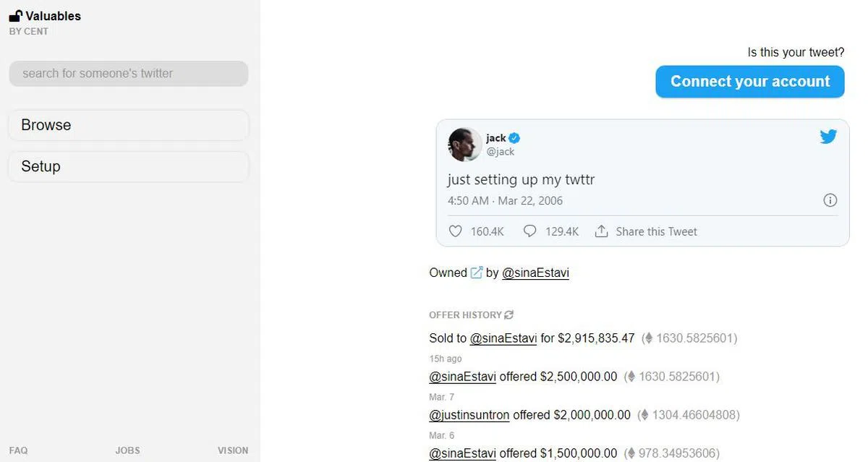868x462 pixels.
Task: Open the external link icon beside Owned
Action: point(477,273)
